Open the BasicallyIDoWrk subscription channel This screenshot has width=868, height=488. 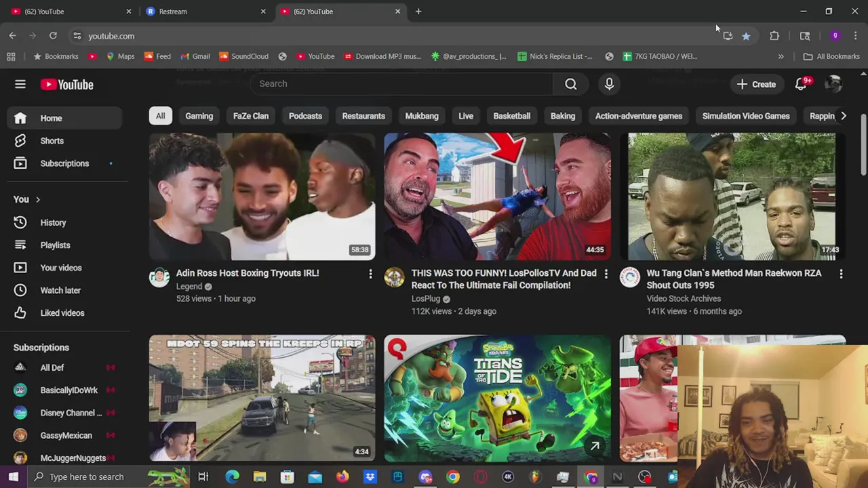[64, 390]
